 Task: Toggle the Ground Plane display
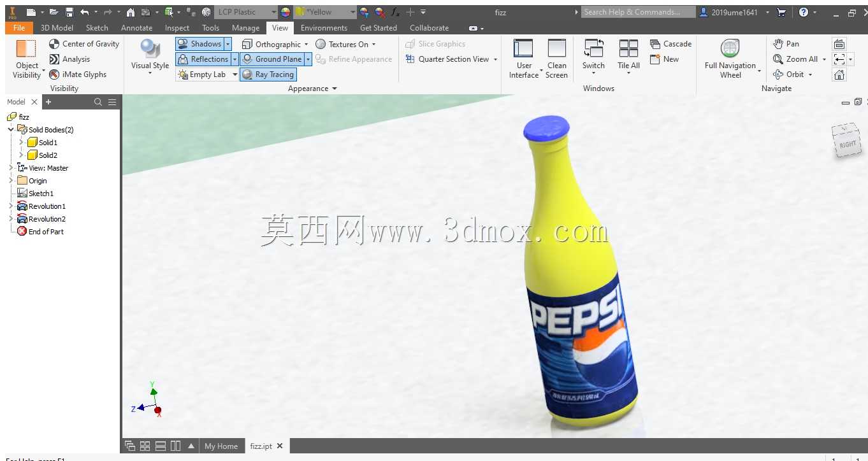coord(272,59)
